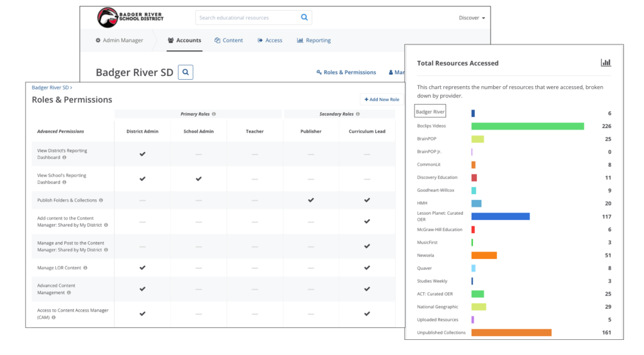Click the Discovery Education provider label
This screenshot has height=355, width=644.
pyautogui.click(x=437, y=177)
